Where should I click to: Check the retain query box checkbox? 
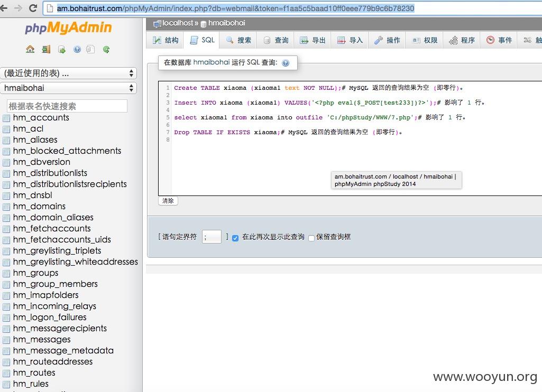click(x=311, y=238)
